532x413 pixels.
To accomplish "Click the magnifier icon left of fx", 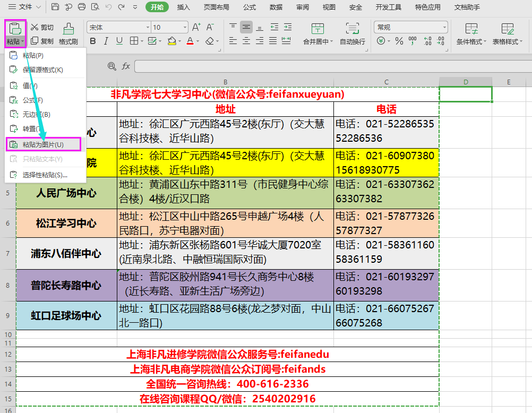I will tap(111, 66).
